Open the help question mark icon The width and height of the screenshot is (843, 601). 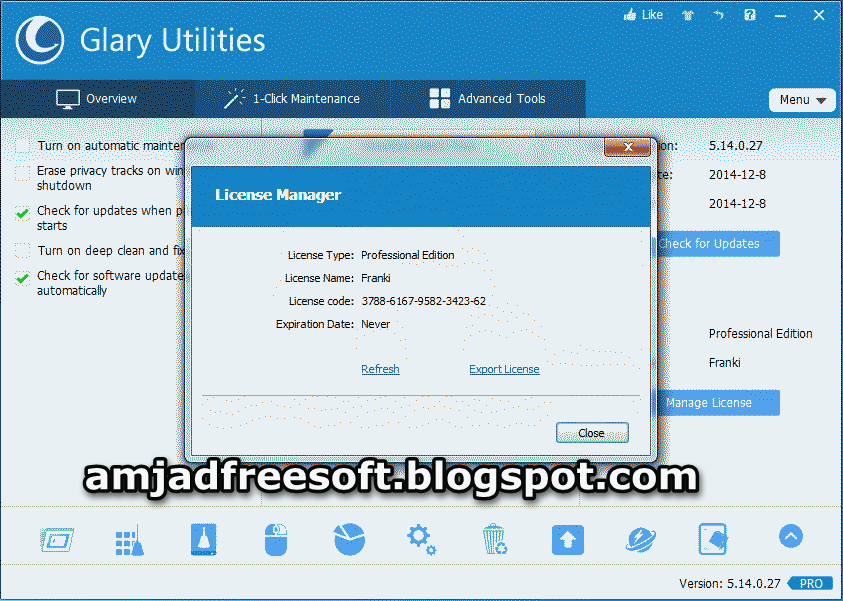[750, 15]
